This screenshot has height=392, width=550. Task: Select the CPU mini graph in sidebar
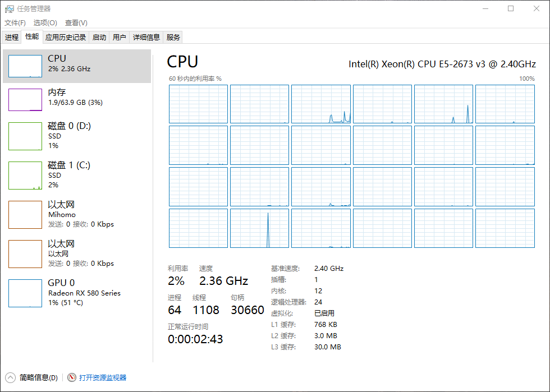point(25,66)
